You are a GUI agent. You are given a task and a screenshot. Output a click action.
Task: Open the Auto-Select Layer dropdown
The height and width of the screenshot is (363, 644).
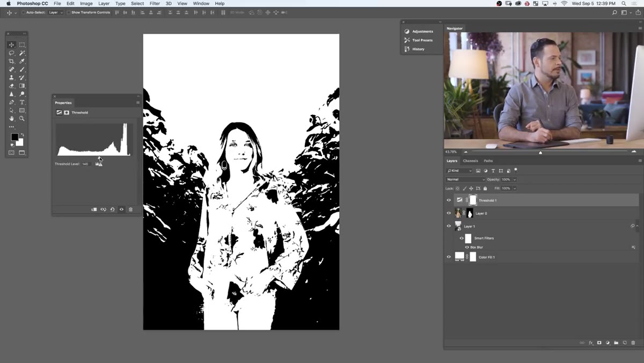[56, 12]
